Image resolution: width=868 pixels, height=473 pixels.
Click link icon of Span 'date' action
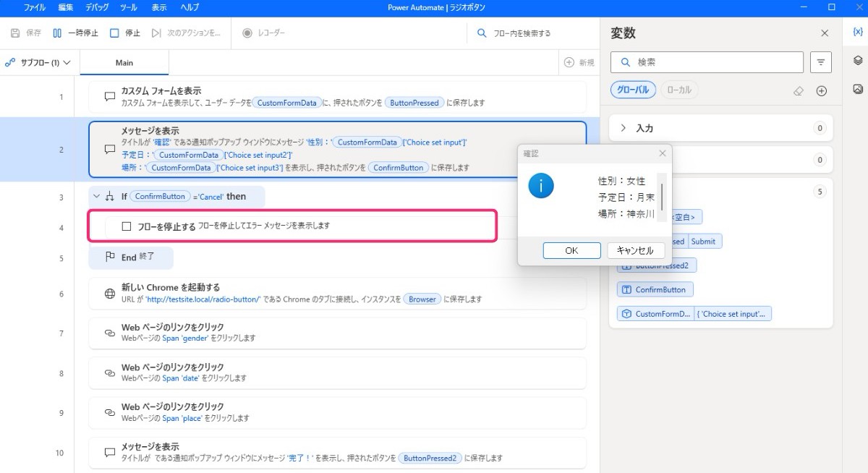tap(110, 373)
